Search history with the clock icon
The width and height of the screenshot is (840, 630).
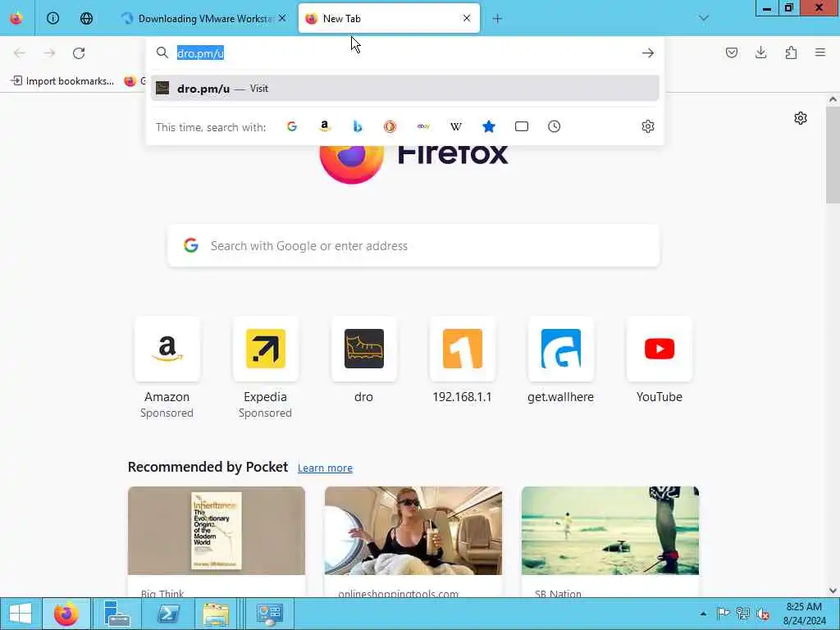click(x=554, y=126)
